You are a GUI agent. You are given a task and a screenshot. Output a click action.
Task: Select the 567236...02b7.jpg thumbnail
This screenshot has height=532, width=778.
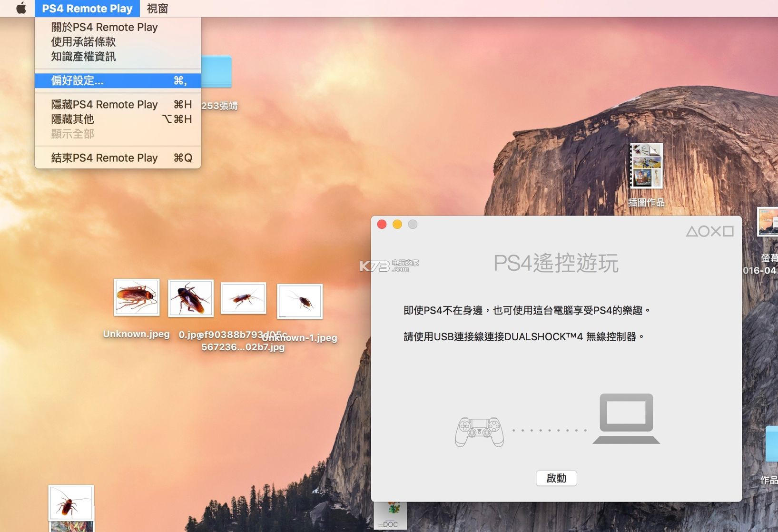(x=244, y=298)
